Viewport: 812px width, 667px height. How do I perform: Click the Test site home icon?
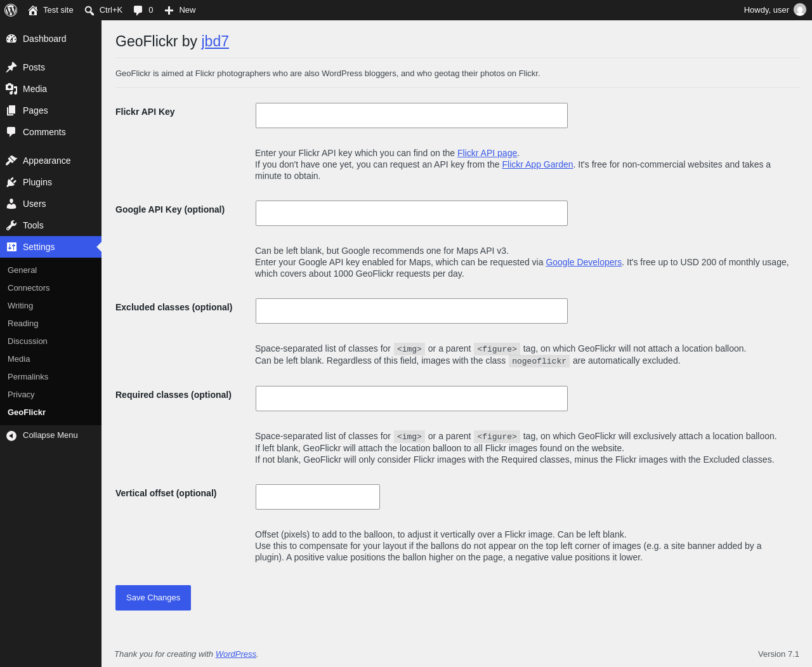(x=33, y=10)
